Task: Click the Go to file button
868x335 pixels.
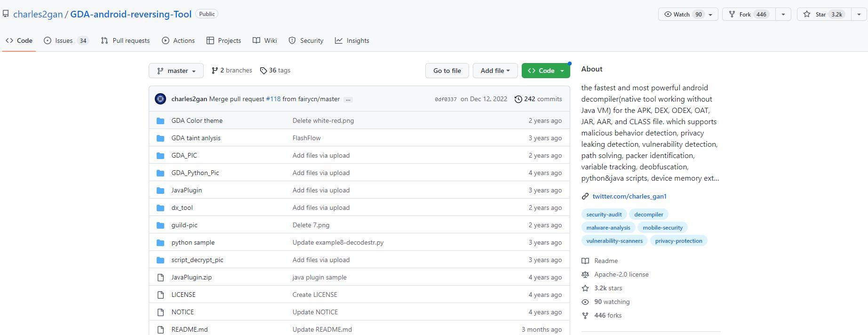Action: tap(447, 71)
